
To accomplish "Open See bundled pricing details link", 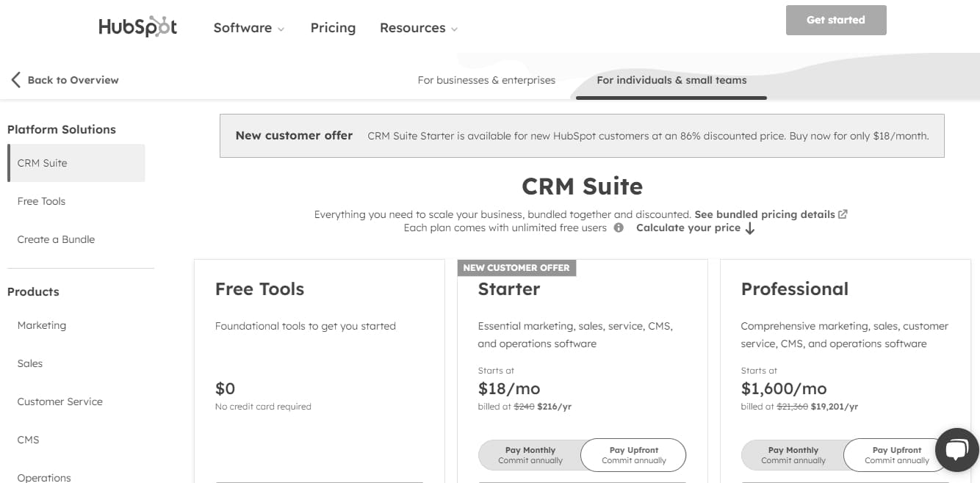I will coord(765,214).
